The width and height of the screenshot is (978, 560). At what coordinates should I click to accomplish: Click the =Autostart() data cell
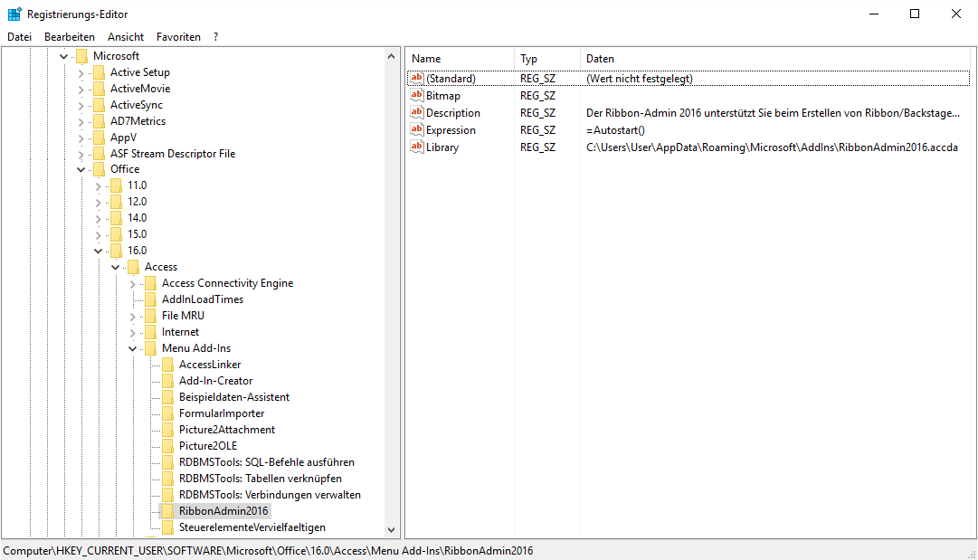coord(615,130)
